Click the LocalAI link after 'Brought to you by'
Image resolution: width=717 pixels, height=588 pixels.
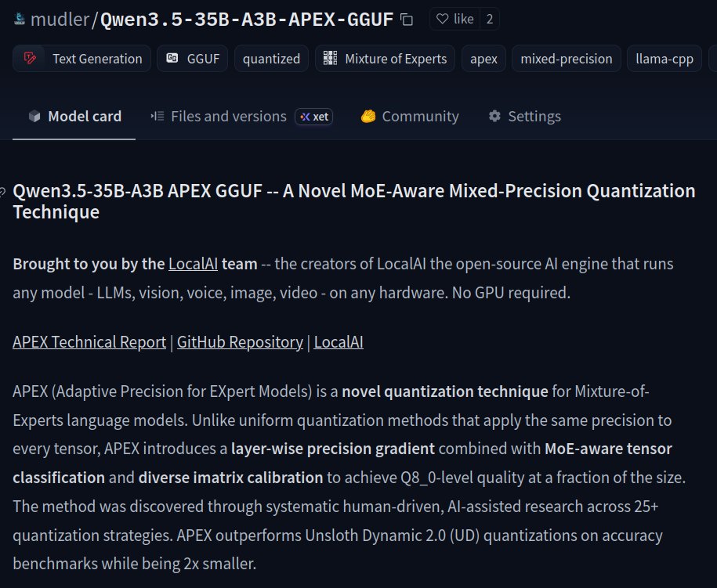(x=193, y=264)
